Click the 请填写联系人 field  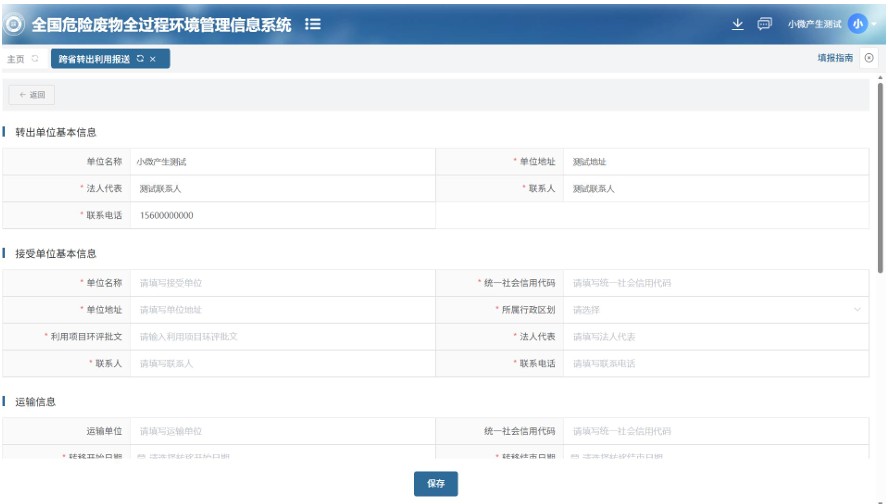[283, 363]
